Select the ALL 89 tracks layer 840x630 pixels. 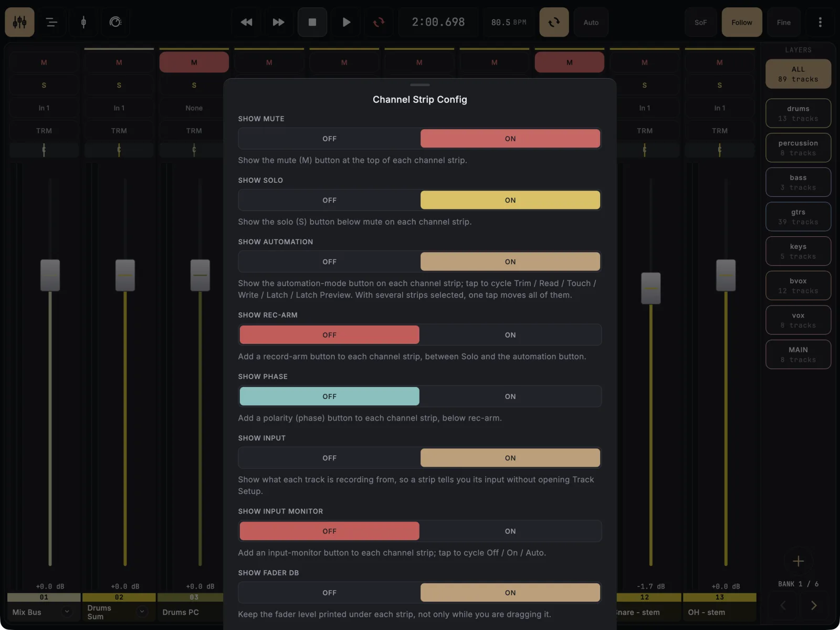coord(798,74)
